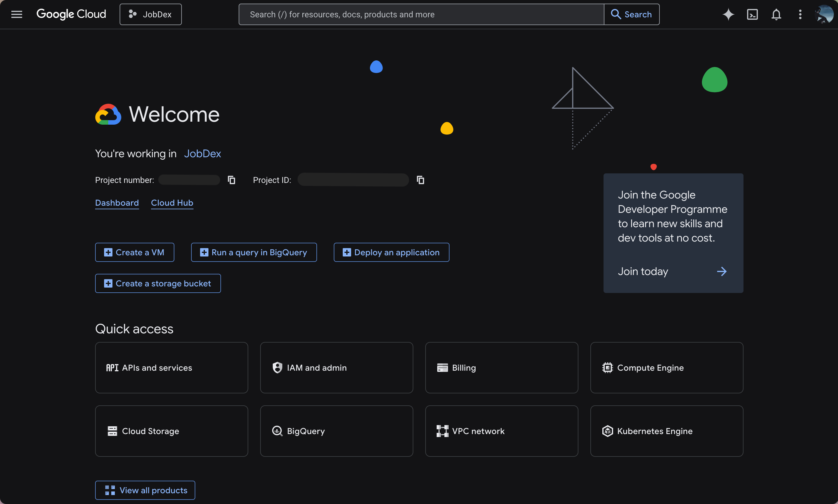Open the BigQuery label
The image size is (838, 504).
pos(306,431)
